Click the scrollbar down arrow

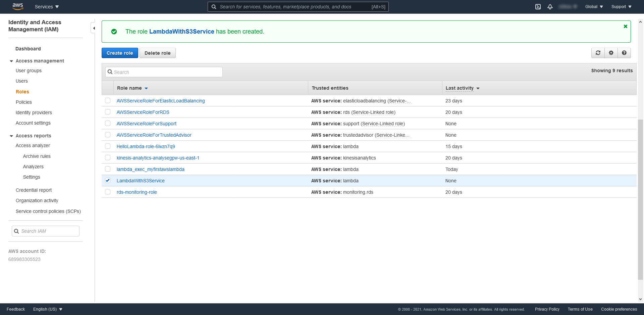coord(640,299)
